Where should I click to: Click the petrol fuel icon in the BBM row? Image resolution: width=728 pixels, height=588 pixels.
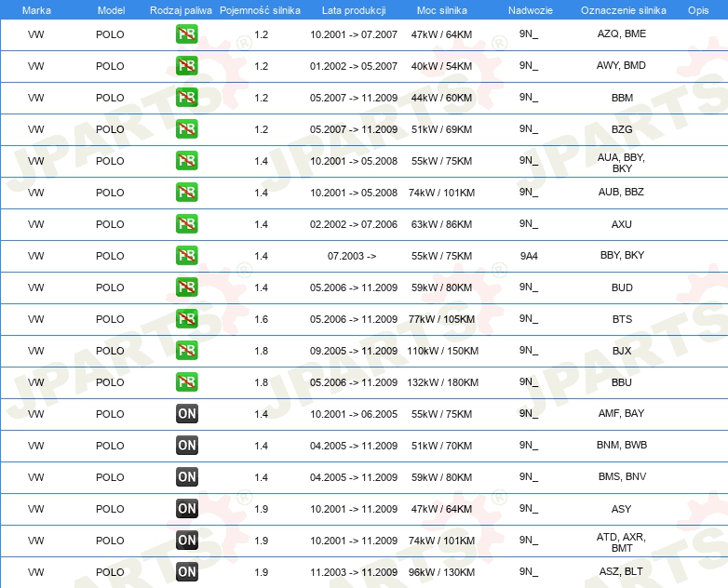pos(186,97)
